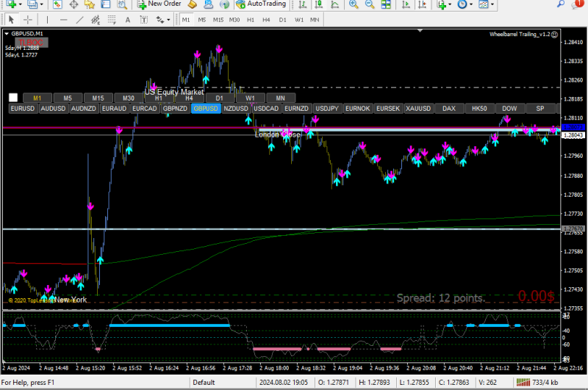Switch chart symbol to EURUSD
Viewport: 588px width, 390px height.
(23, 109)
